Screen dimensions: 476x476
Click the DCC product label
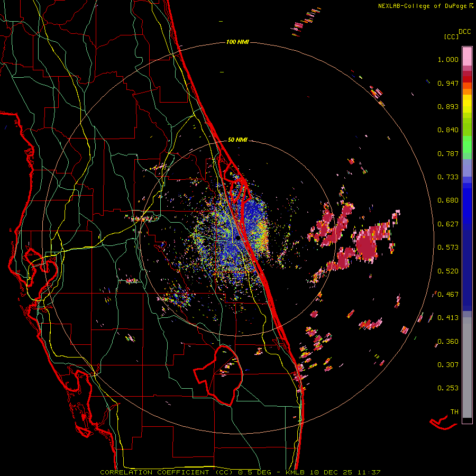464,32
